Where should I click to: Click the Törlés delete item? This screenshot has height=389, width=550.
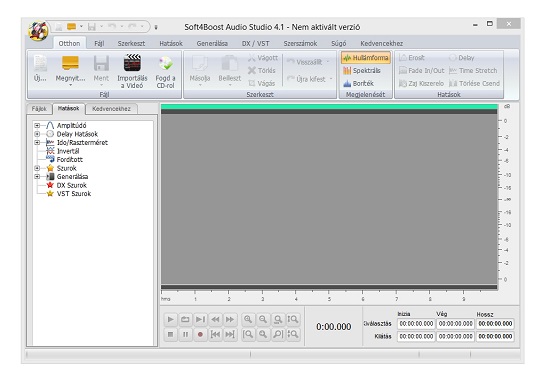(x=262, y=71)
